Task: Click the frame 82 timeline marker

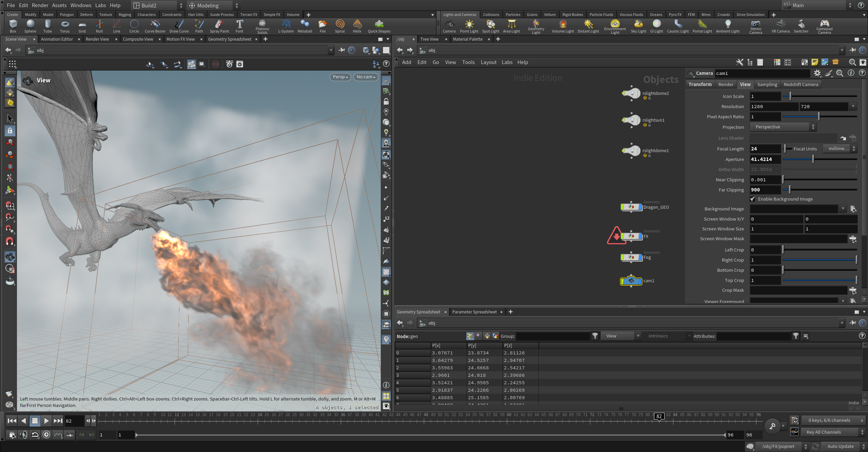Action: pyautogui.click(x=659, y=416)
